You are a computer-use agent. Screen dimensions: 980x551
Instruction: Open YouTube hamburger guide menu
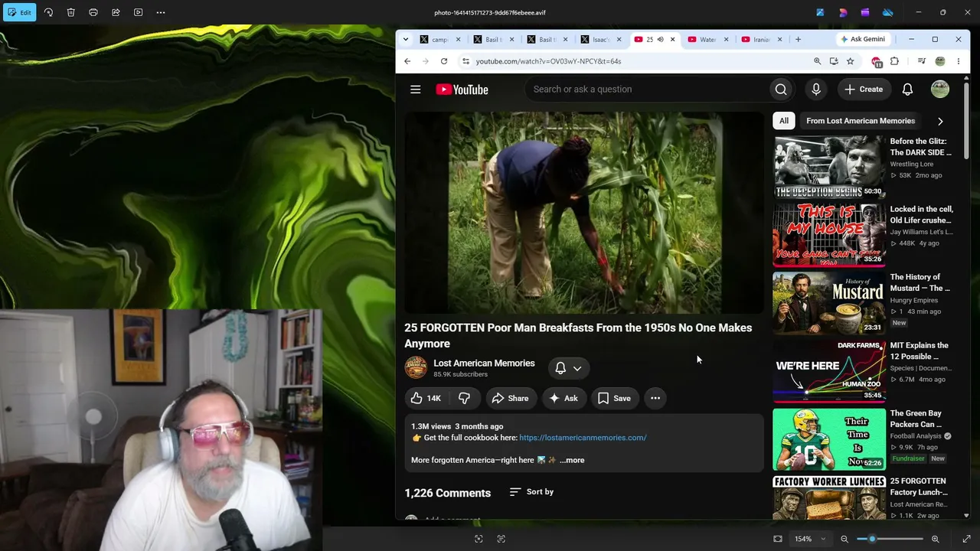pyautogui.click(x=416, y=90)
